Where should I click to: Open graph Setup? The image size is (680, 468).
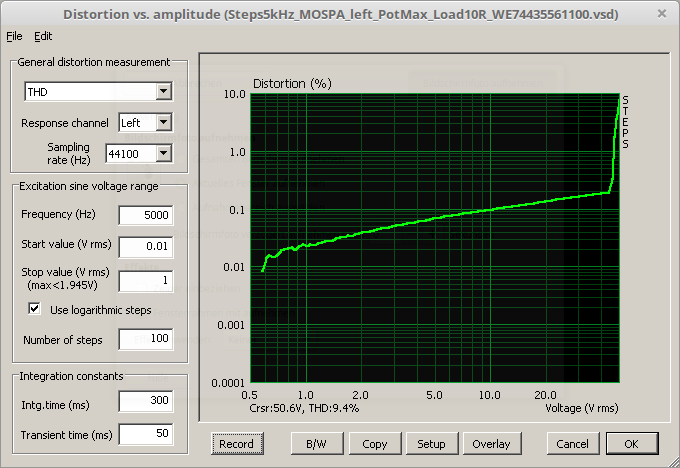click(x=431, y=443)
